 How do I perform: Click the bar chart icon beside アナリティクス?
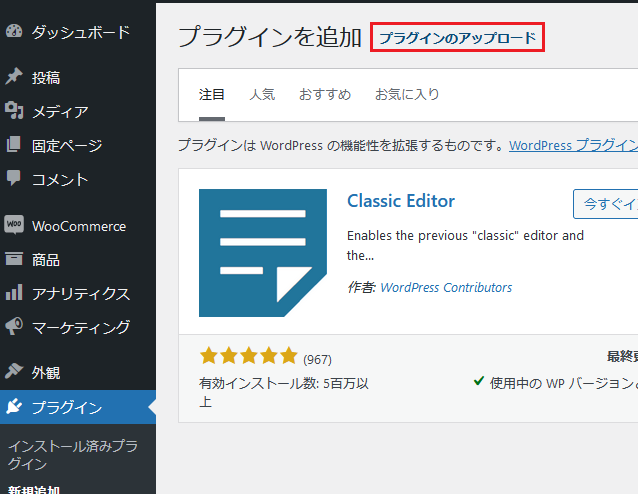pyautogui.click(x=14, y=293)
